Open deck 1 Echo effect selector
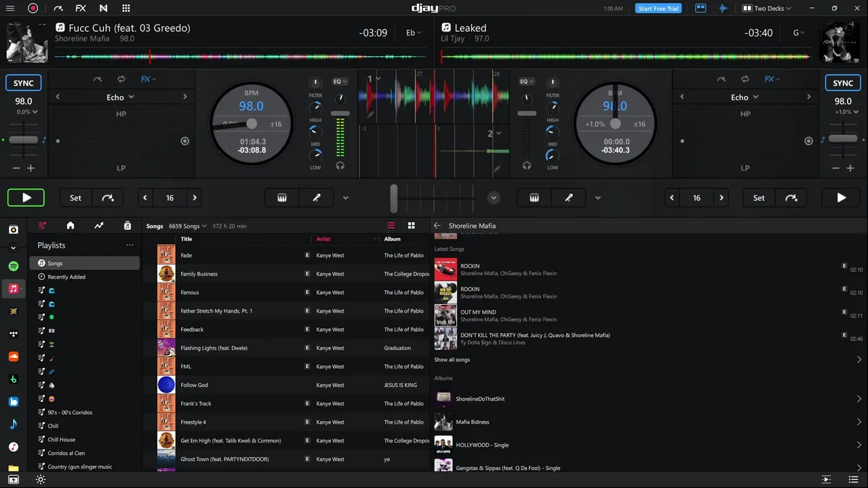Image resolution: width=868 pixels, height=488 pixels. [121, 97]
